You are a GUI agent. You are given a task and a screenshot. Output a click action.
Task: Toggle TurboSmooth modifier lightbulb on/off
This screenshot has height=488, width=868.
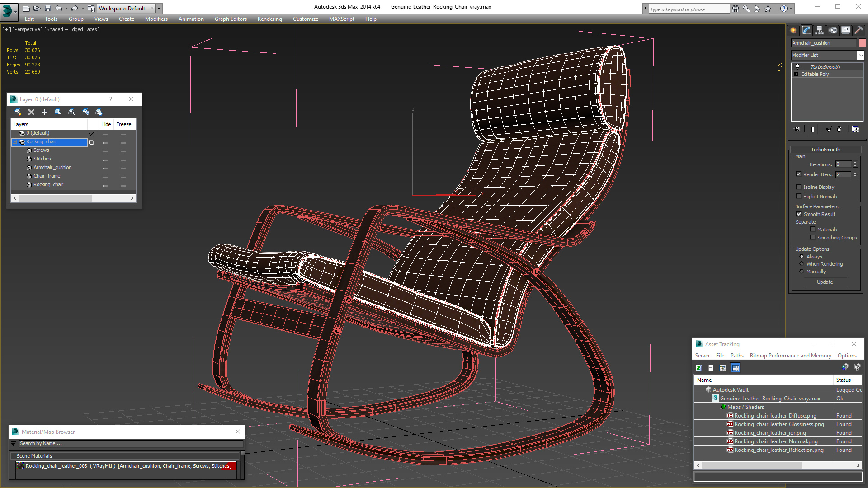point(797,66)
